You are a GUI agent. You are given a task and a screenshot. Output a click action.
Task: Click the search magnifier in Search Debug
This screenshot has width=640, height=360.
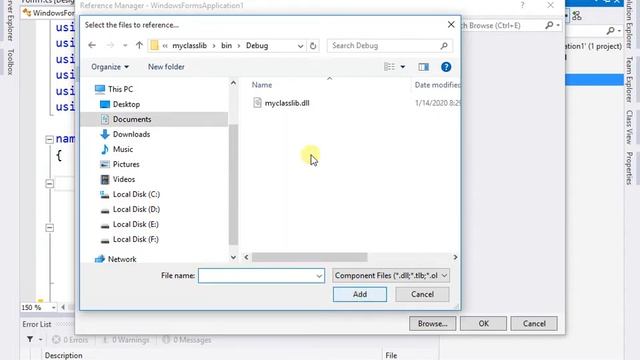(444, 46)
